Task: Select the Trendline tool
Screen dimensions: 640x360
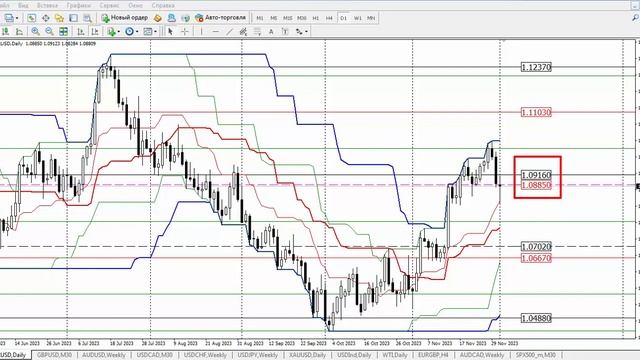Action: point(229,31)
